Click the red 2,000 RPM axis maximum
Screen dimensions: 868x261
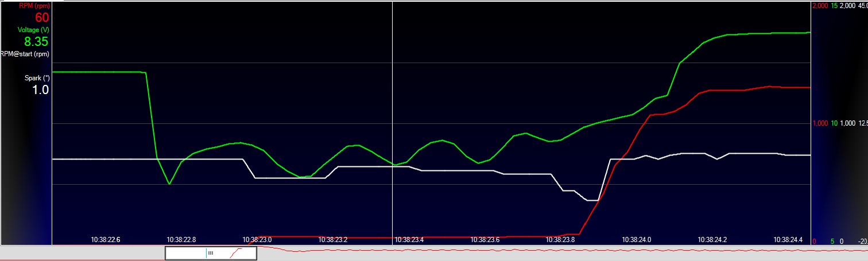[821, 5]
